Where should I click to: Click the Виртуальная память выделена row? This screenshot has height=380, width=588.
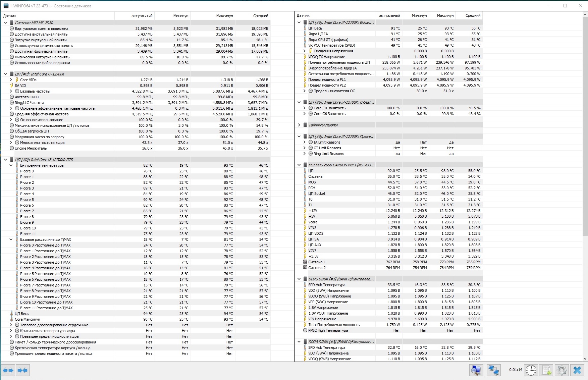pos(136,29)
